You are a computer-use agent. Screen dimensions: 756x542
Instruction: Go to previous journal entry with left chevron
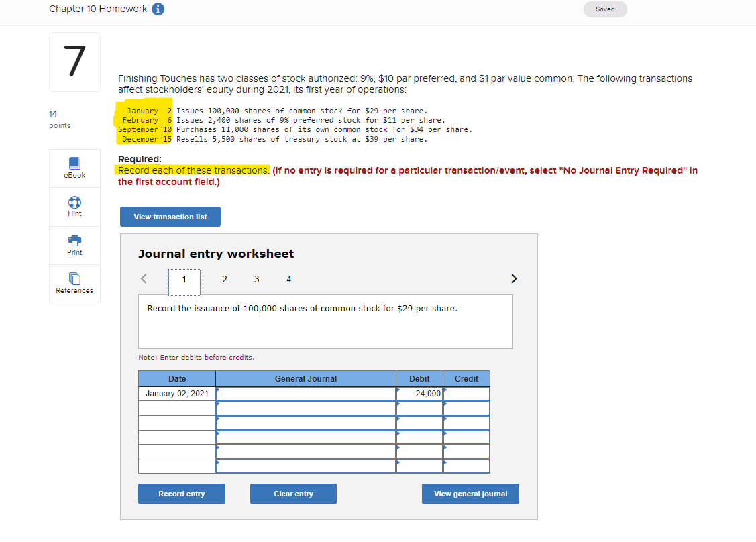point(144,279)
